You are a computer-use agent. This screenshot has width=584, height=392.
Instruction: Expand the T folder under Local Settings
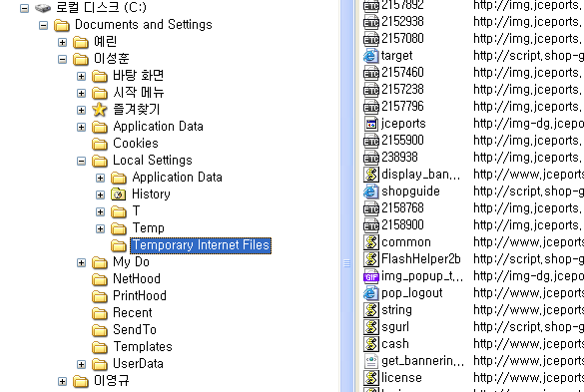point(100,211)
